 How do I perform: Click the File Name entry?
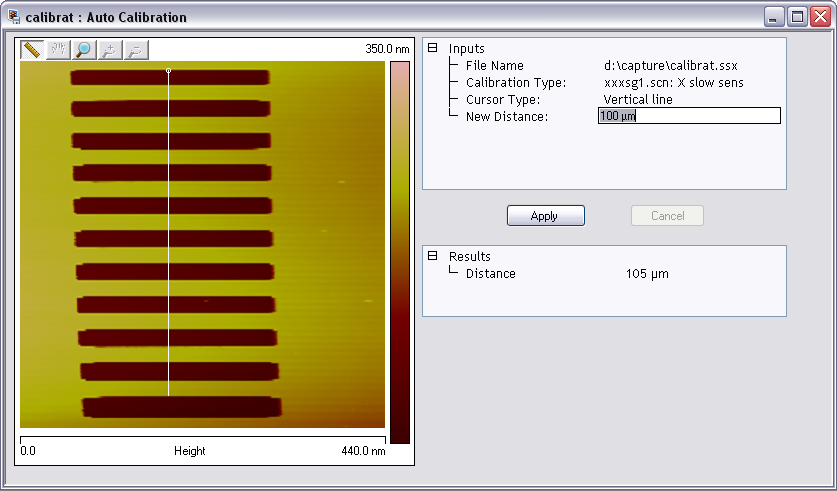click(x=494, y=66)
